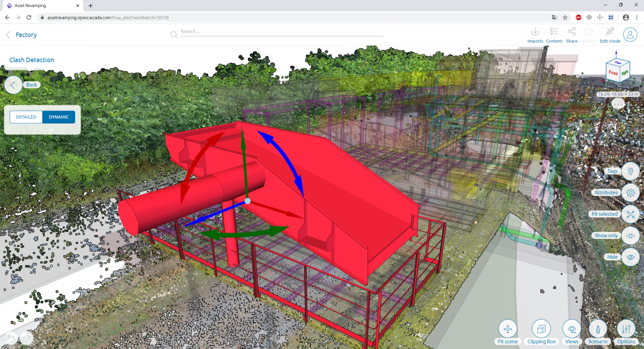The height and width of the screenshot is (349, 644).
Task: Open the Scenario tool
Action: [598, 329]
